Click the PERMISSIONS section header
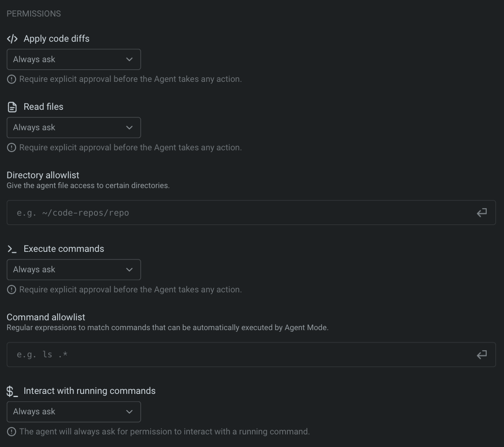Image resolution: width=504 pixels, height=447 pixels. click(34, 14)
